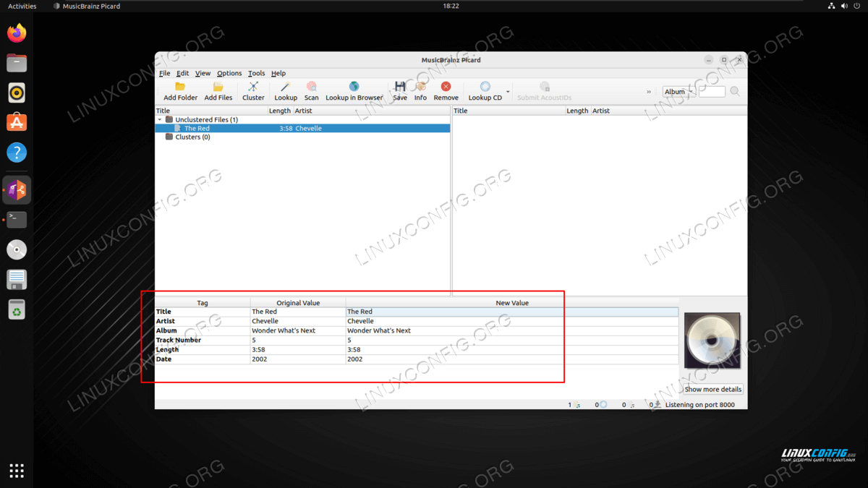This screenshot has height=488, width=868.
Task: Sort right pane by Title column
Action: [x=509, y=111]
